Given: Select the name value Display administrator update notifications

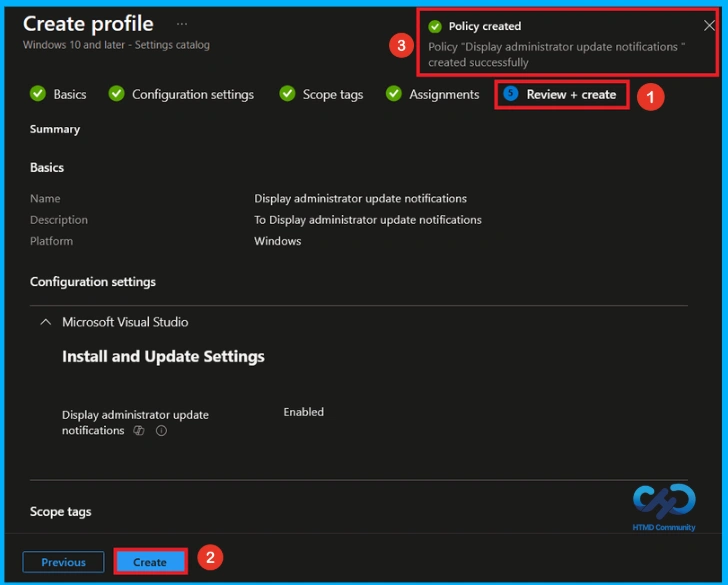Looking at the screenshot, I should tap(360, 199).
